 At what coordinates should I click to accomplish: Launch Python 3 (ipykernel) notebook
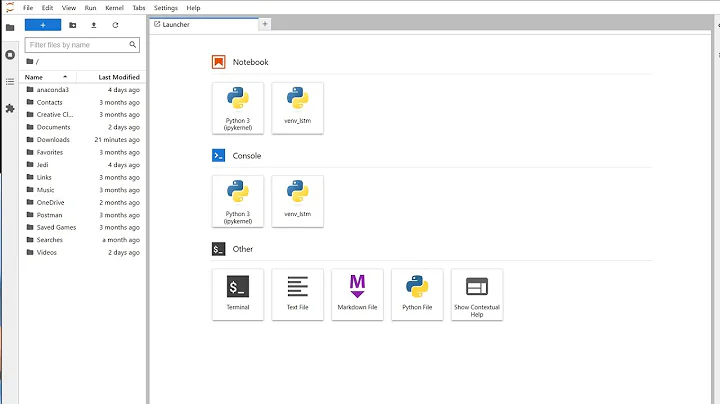point(238,108)
